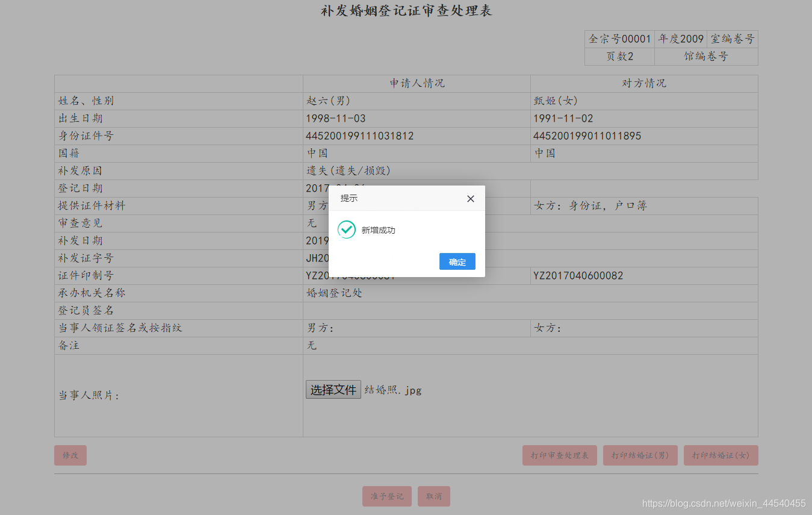812x515 pixels.
Task: Click the birth date 1991-11-02
Action: tap(563, 118)
